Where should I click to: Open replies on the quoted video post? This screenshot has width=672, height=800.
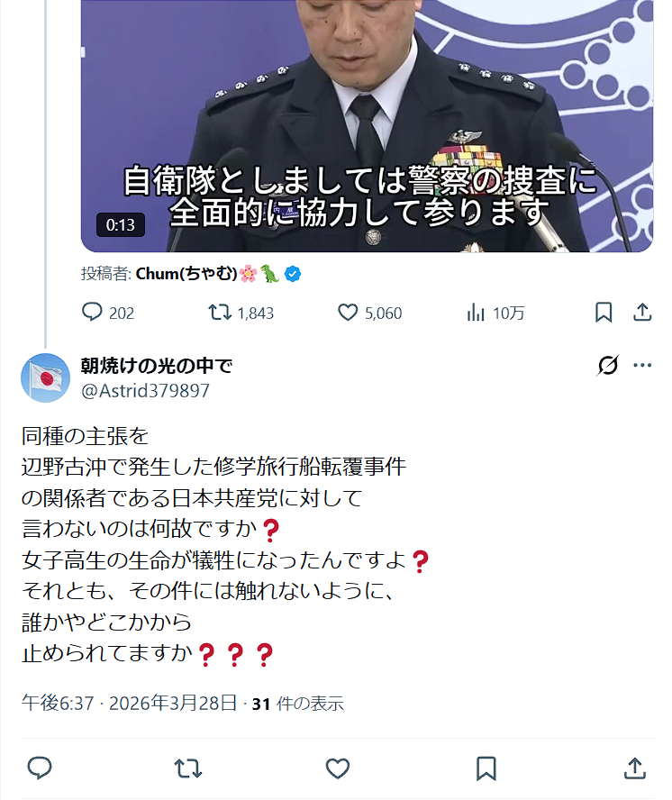108,313
